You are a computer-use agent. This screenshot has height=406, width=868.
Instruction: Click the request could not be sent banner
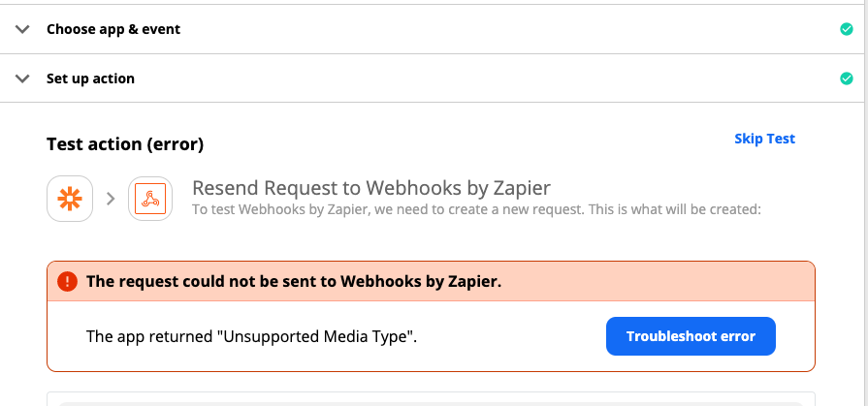coord(431,282)
